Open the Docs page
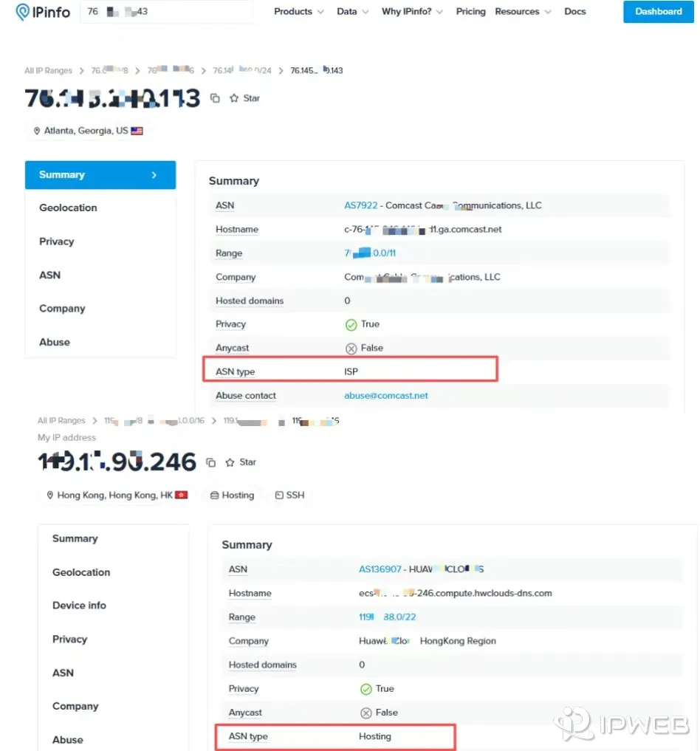This screenshot has width=700, height=751. click(575, 12)
